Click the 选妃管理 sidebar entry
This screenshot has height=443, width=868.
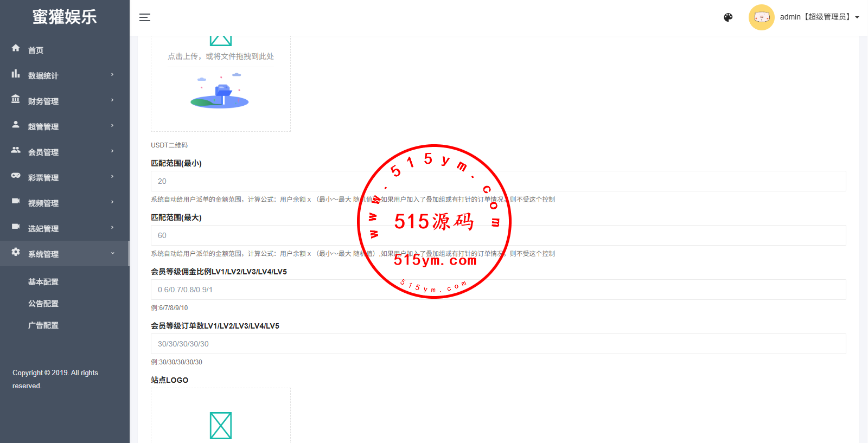pos(43,229)
